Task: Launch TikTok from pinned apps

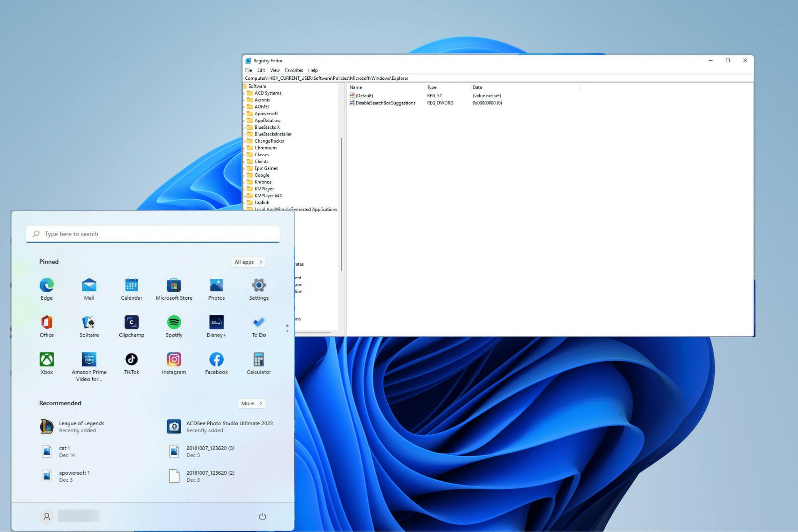Action: (131, 364)
